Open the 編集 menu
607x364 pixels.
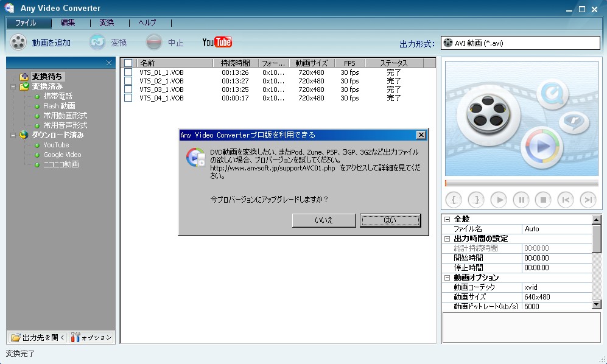tap(68, 23)
